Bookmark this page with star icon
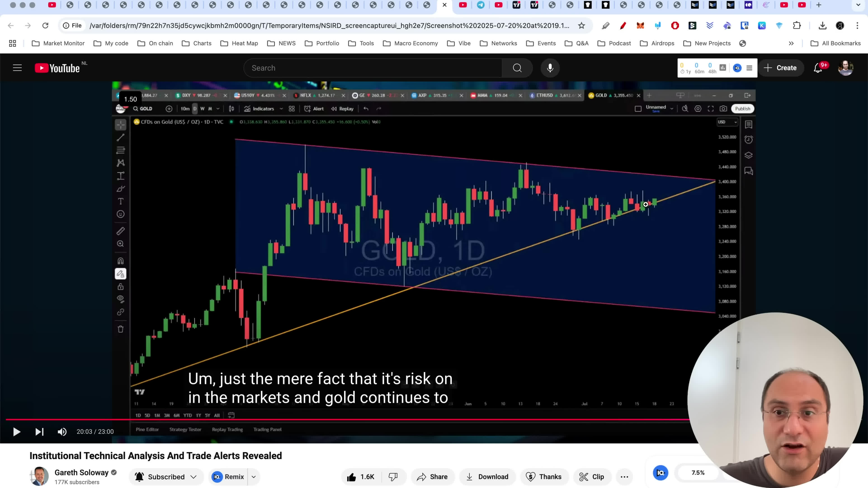 point(582,26)
